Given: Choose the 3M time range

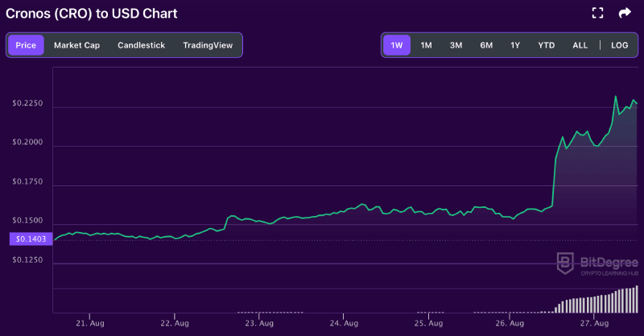Looking at the screenshot, I should click(456, 45).
